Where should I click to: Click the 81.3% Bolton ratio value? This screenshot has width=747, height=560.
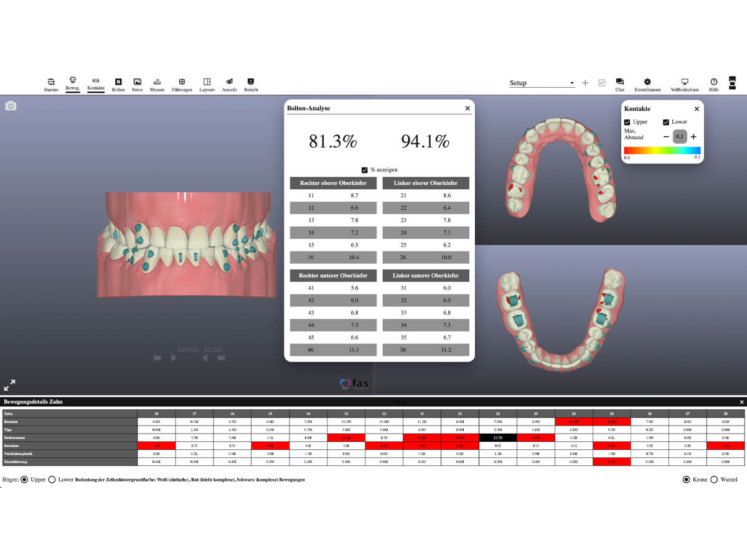tap(333, 141)
